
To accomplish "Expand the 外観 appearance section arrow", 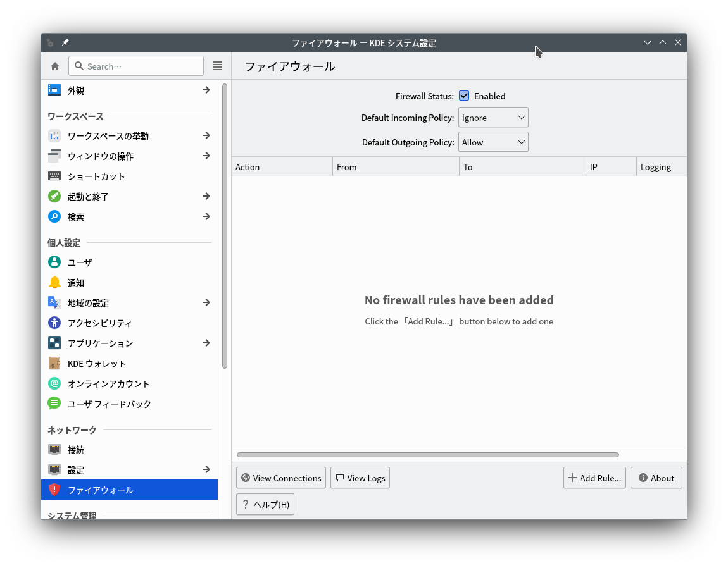I will (x=206, y=90).
